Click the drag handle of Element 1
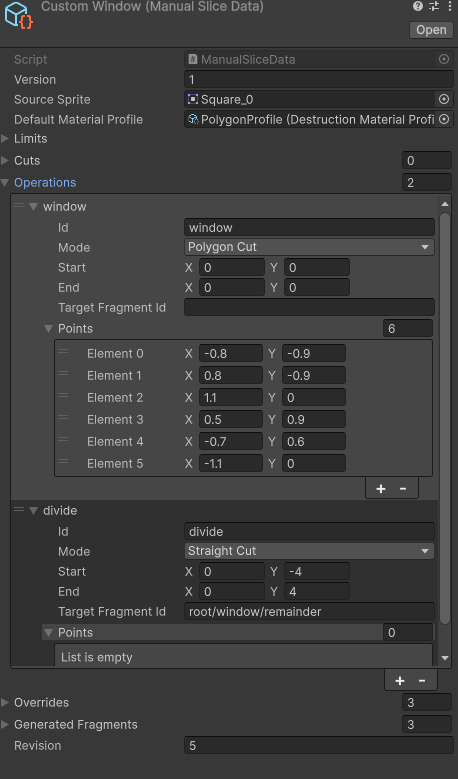 63,373
